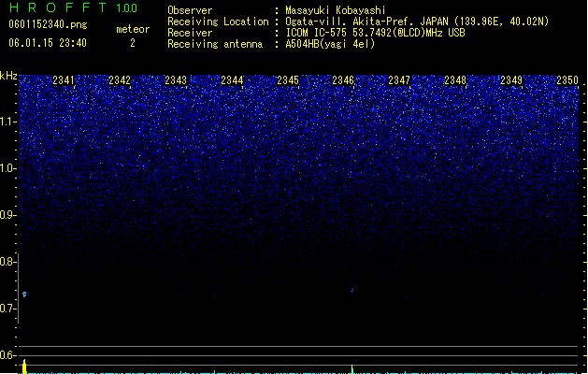This screenshot has height=374, width=588.
Task: Click the 0.9 kHz frequency axis label
Action: click(7, 215)
